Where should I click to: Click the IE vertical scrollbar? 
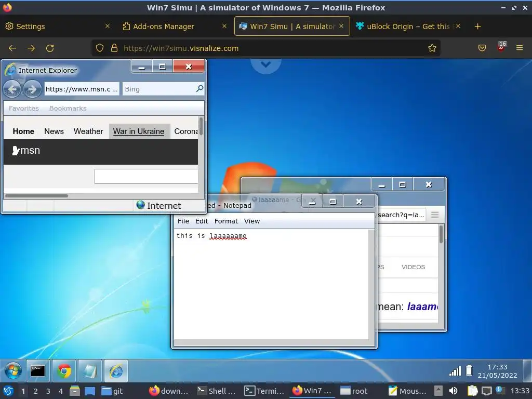[201, 126]
